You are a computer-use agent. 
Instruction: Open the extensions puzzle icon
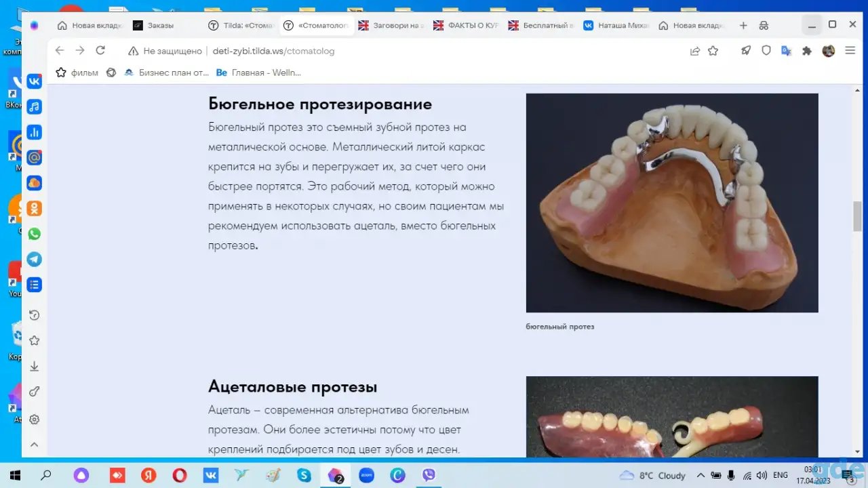tap(807, 51)
